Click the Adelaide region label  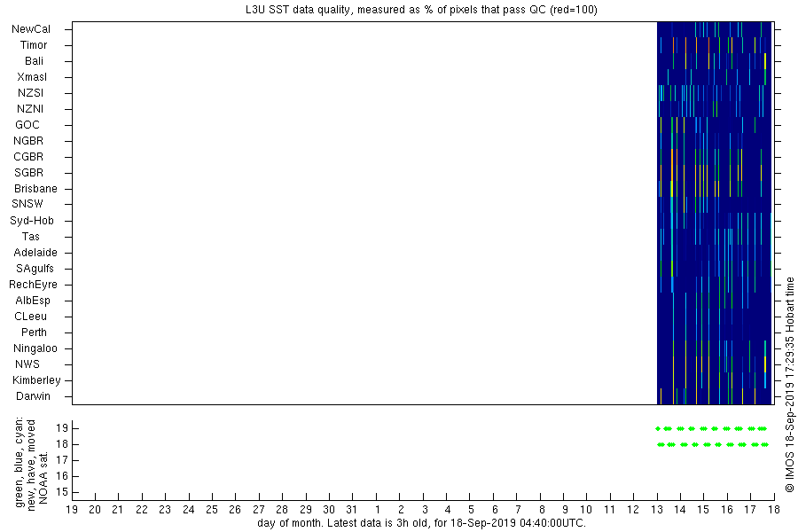tap(35, 252)
